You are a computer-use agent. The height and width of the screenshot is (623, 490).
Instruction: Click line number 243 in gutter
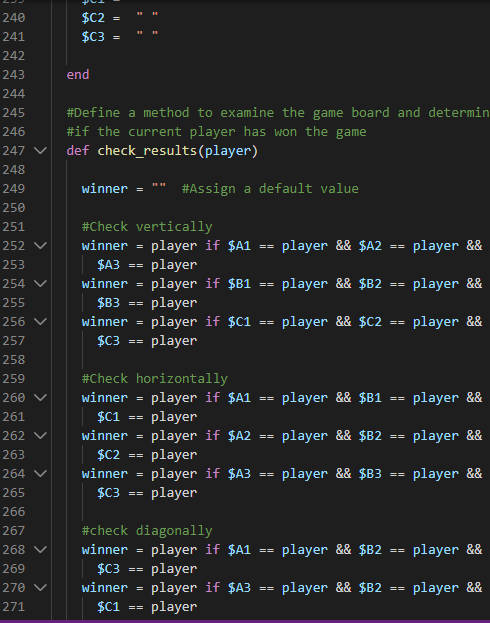[x=14, y=75]
